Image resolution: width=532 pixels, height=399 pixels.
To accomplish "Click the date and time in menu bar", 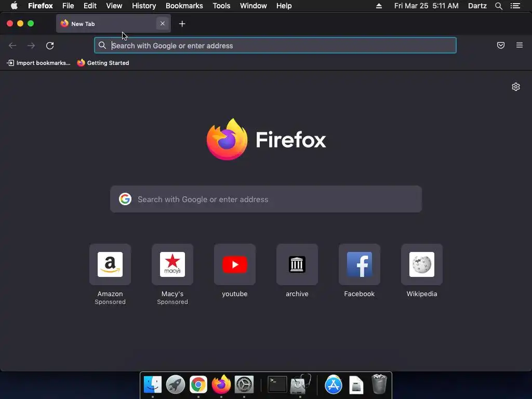I will tap(427, 6).
